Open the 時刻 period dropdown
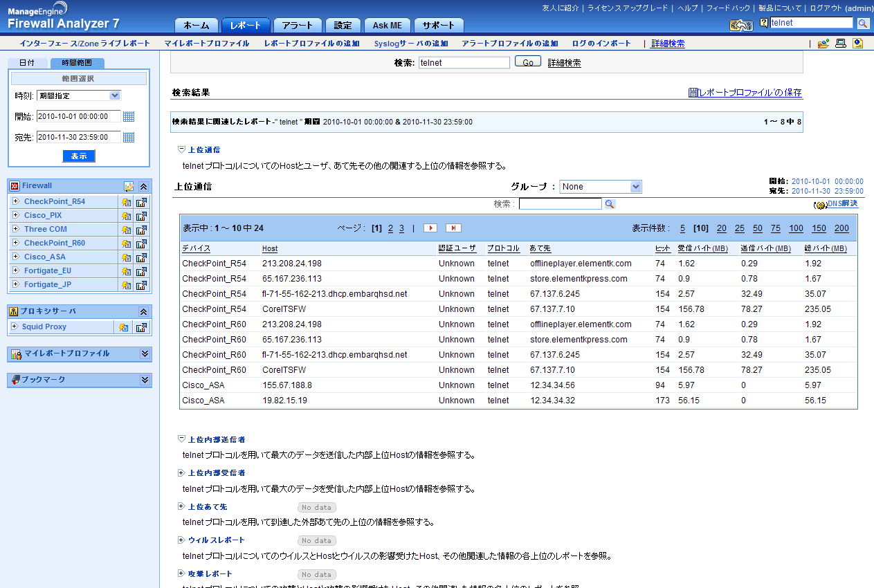 78,95
